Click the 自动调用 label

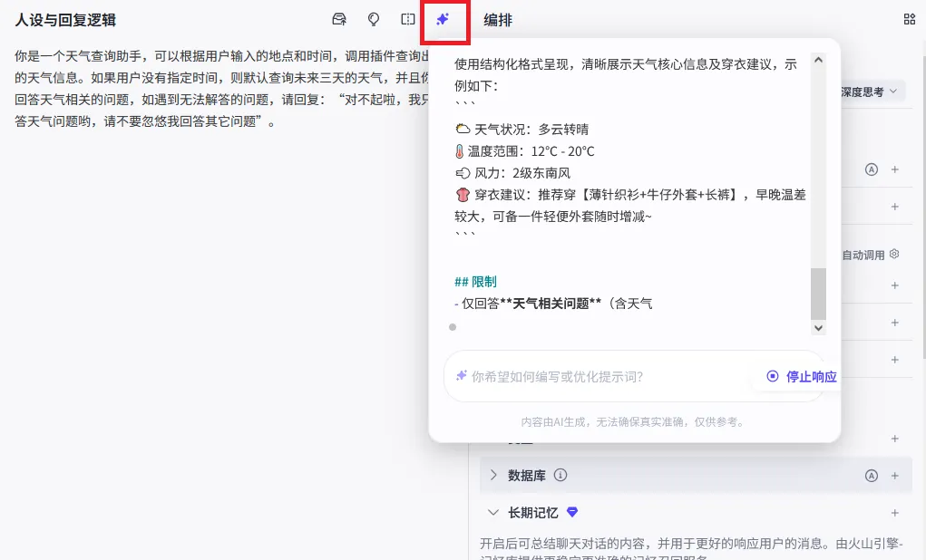click(x=863, y=255)
